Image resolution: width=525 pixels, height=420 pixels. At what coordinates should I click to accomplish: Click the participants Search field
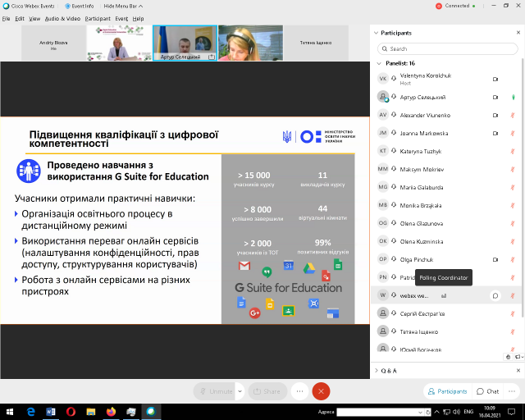pyautogui.click(x=447, y=49)
